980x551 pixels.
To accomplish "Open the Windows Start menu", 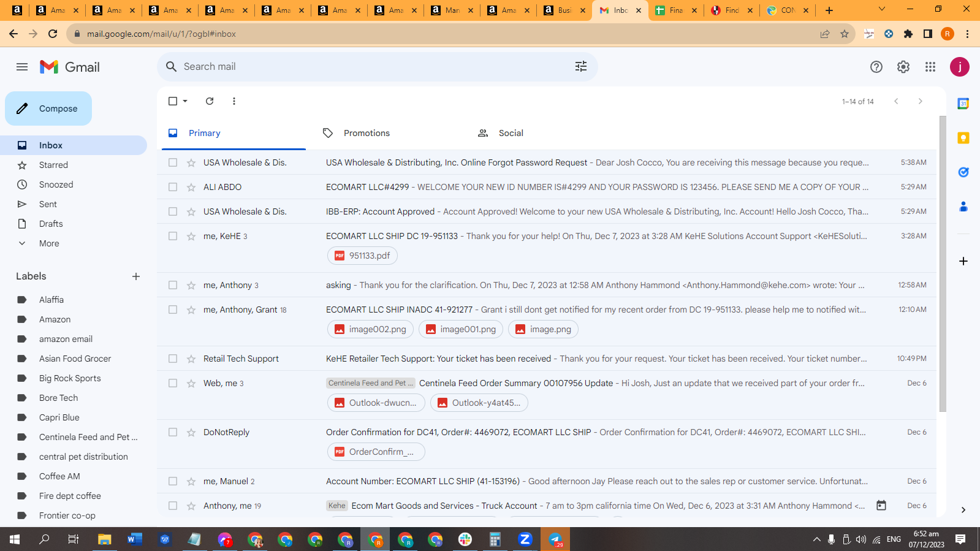I will (x=15, y=539).
